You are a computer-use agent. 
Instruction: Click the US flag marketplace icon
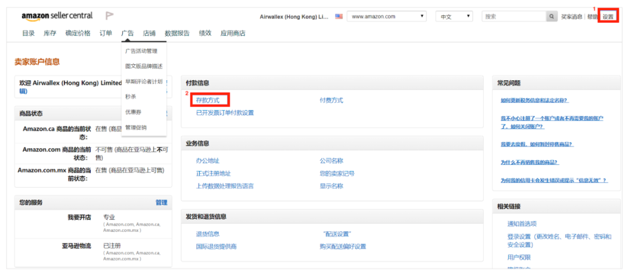coord(339,17)
